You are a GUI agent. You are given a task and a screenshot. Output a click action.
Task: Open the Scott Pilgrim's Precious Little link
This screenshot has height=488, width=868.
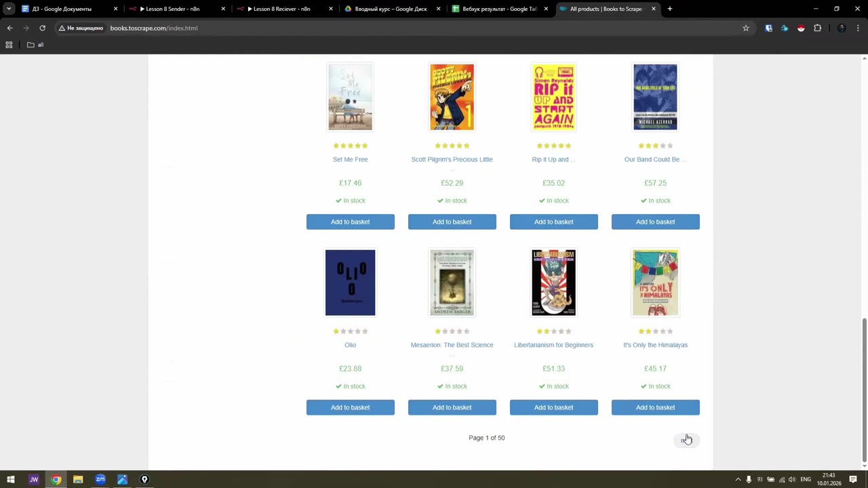(x=452, y=159)
